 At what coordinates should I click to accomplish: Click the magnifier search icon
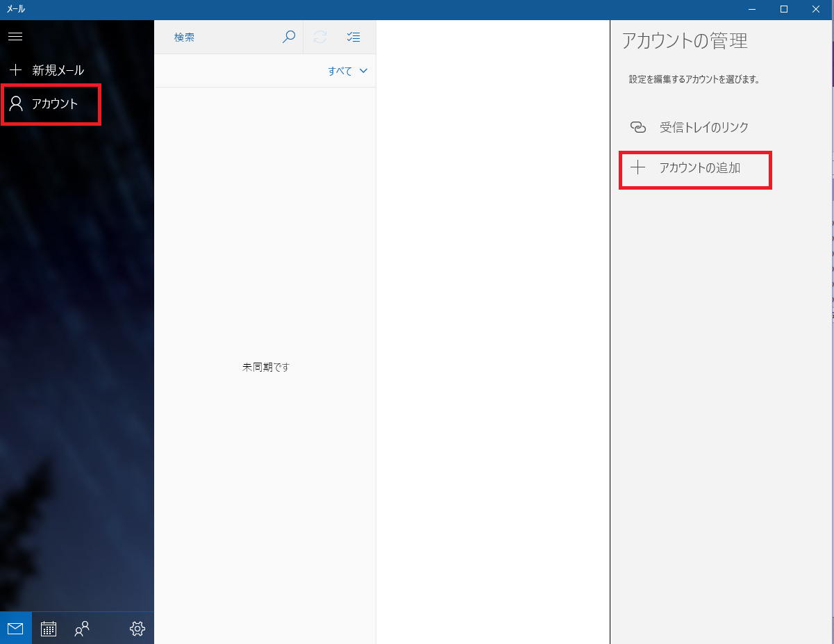[289, 38]
